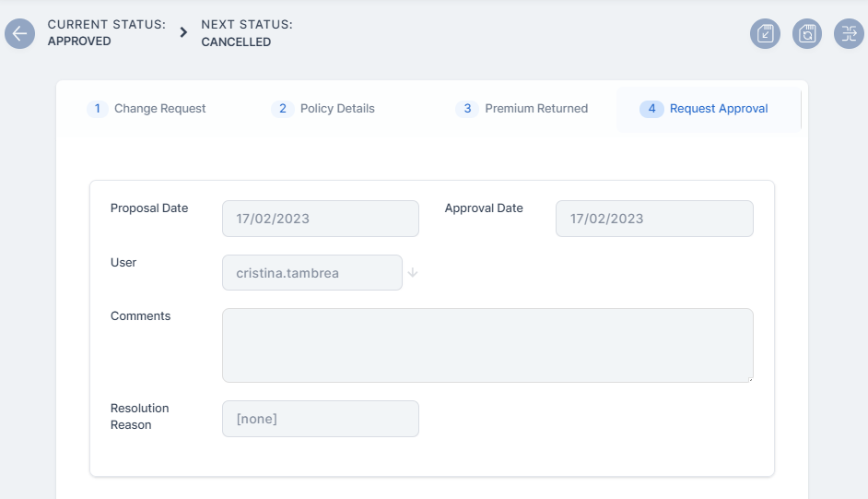Open the Policy Details tab
The height and width of the screenshot is (499, 868).
[x=325, y=109]
